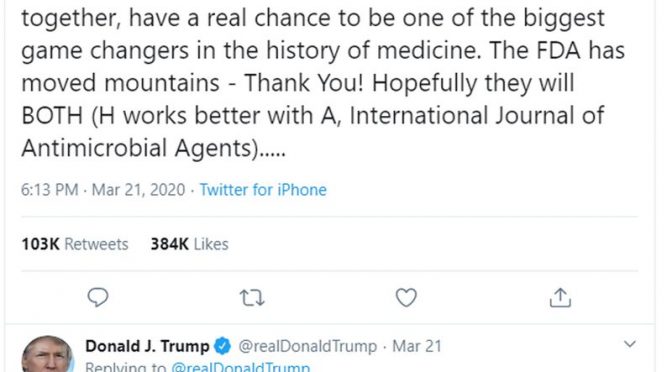View the 103K Retweets list
This screenshot has height=372, width=672.
[x=75, y=244]
